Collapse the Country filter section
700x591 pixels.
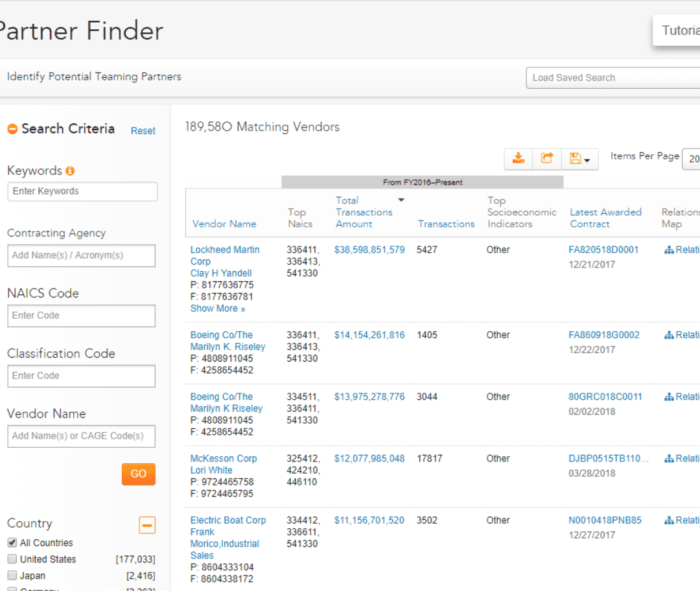[x=147, y=525]
